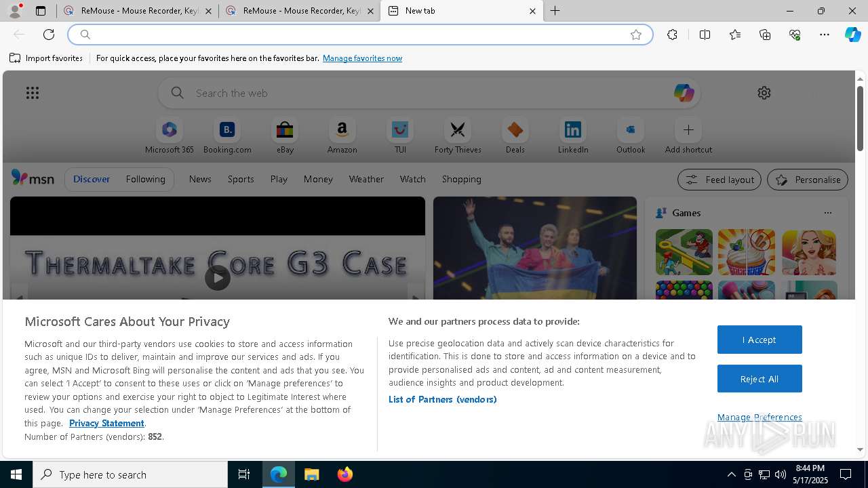This screenshot has width=868, height=488.
Task: Click the page vertical scrollbar thumb
Action: 860,118
